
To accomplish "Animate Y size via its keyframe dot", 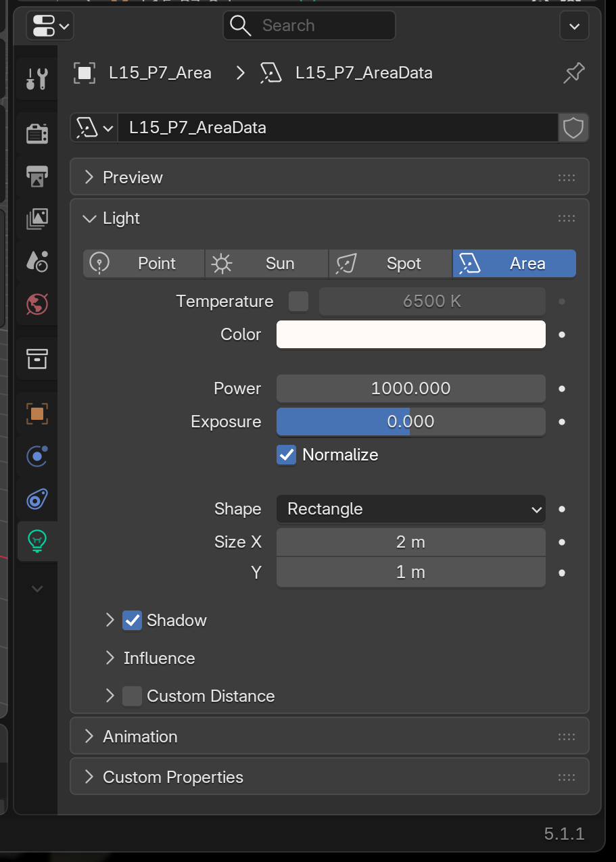I will tap(562, 573).
